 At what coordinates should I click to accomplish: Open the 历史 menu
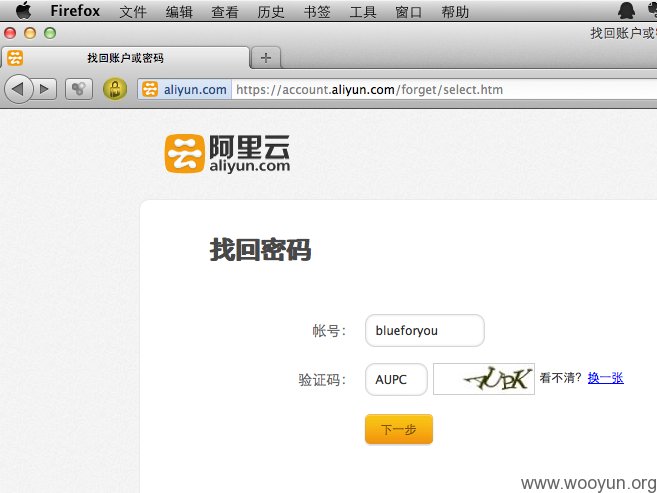tap(271, 12)
